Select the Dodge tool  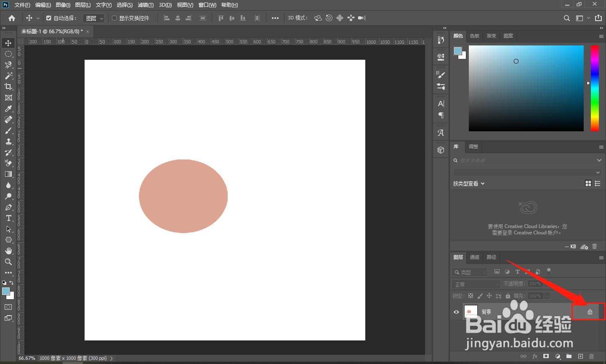click(8, 196)
